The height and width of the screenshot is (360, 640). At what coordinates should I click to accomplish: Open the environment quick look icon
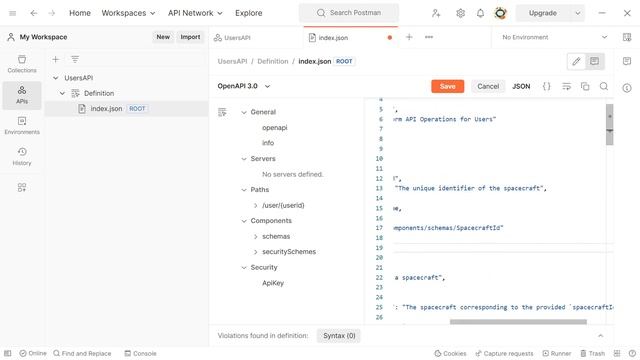627,37
